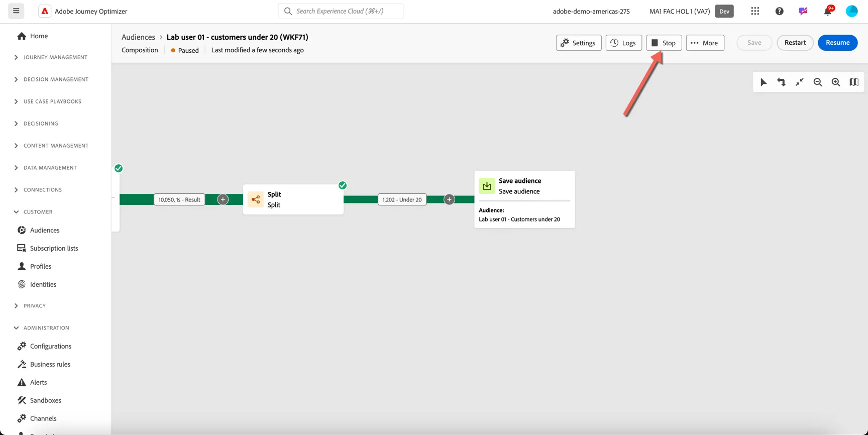The height and width of the screenshot is (435, 868).
Task: Add activity after the Under 20 transition
Action: coord(449,199)
